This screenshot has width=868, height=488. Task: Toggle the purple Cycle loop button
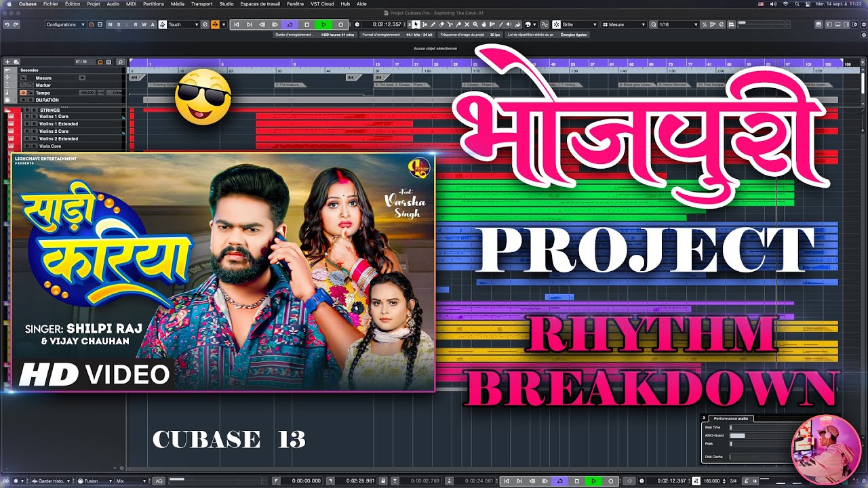290,24
